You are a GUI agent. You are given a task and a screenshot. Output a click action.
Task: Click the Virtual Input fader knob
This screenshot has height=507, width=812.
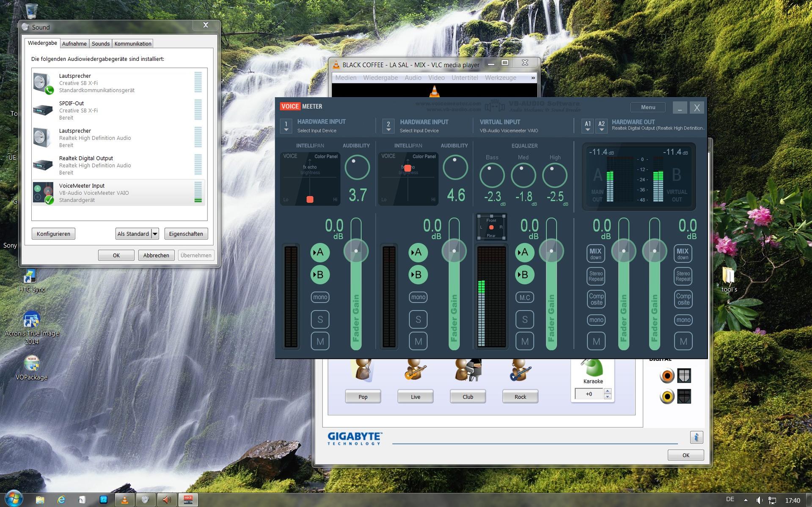click(551, 251)
